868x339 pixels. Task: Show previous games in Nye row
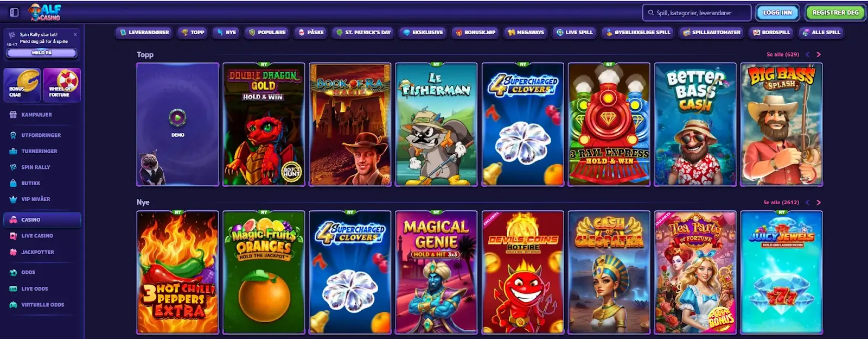807,202
